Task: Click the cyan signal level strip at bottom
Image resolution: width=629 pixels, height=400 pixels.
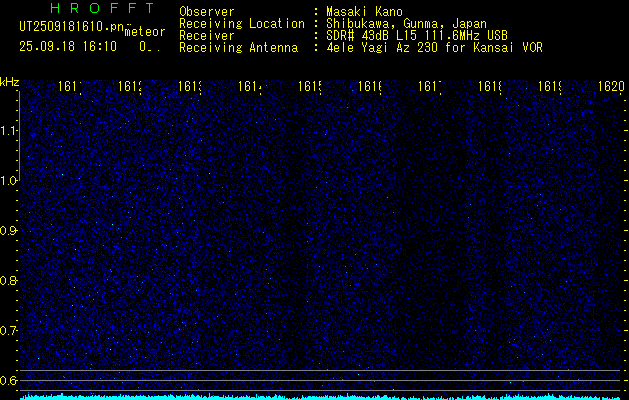Action: 321,397
